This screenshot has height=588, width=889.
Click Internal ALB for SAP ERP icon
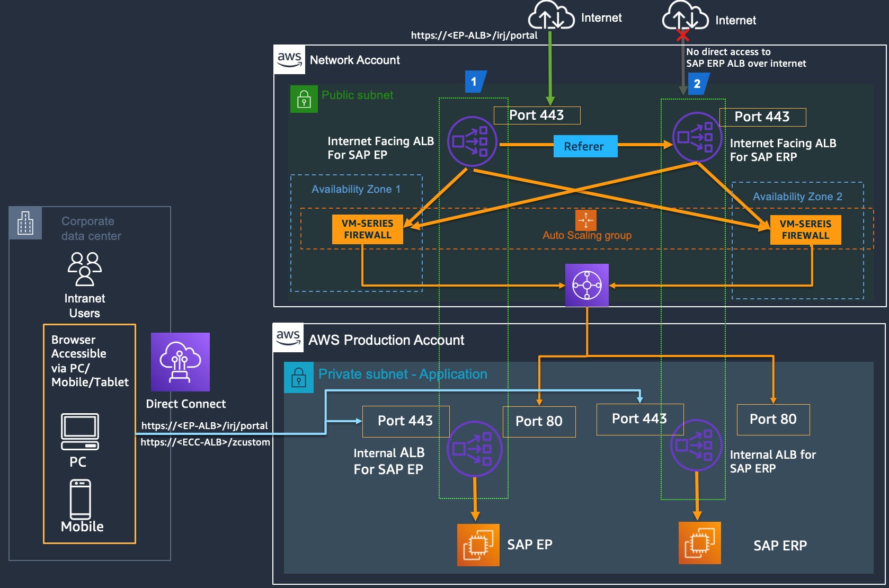(696, 445)
